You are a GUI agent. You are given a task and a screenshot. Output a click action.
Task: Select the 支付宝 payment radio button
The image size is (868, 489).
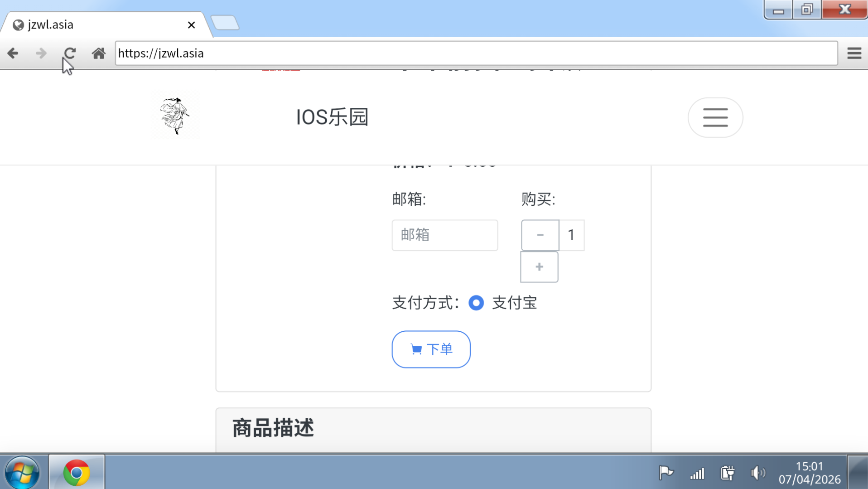(476, 303)
